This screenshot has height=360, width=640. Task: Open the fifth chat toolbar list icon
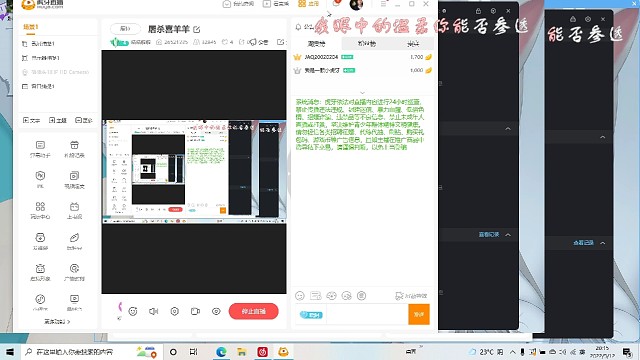pyautogui.click(x=362, y=296)
